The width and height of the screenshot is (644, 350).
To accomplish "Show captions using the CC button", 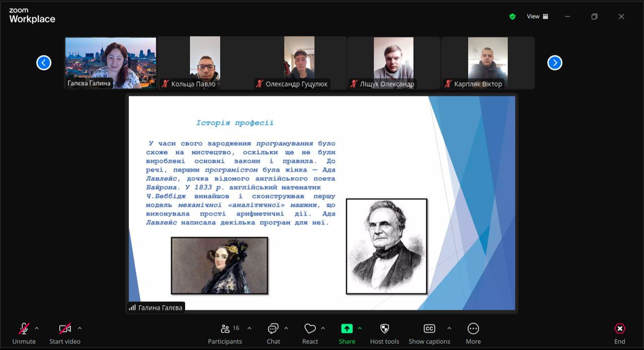I will [x=429, y=333].
